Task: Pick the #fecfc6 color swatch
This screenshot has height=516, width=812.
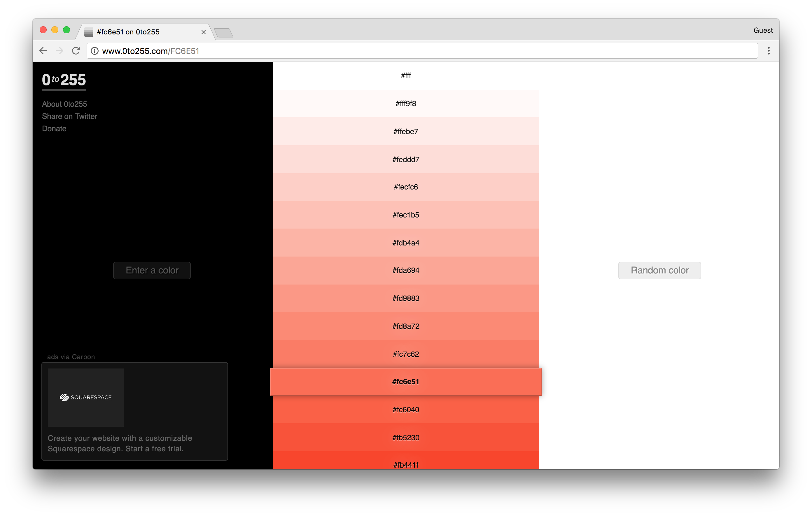Action: pyautogui.click(x=406, y=187)
